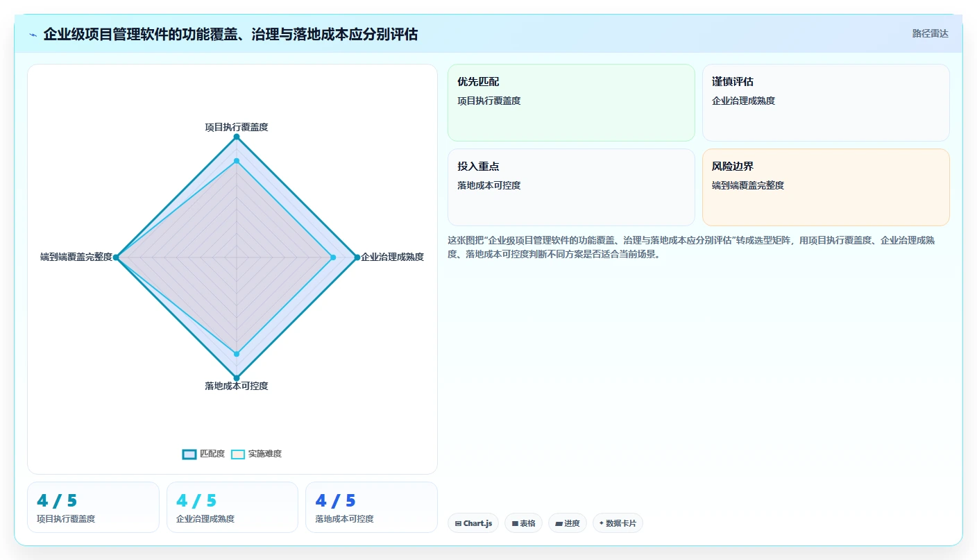977x560 pixels.
Task: Open the 优先匹配 card
Action: (571, 103)
